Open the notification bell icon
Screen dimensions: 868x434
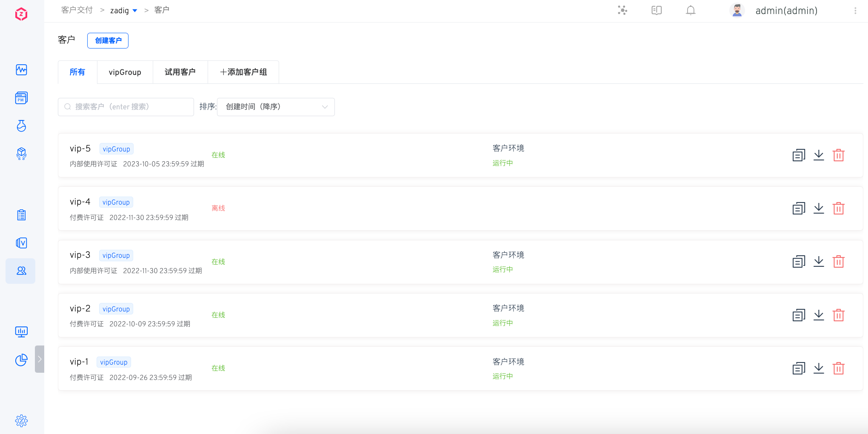690,10
